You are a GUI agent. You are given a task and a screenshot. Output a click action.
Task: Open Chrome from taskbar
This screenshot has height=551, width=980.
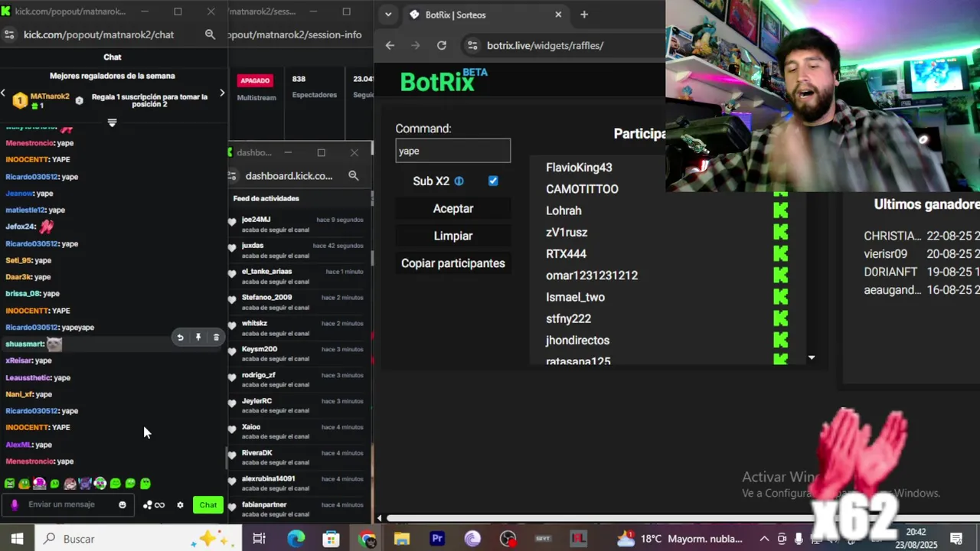(367, 539)
